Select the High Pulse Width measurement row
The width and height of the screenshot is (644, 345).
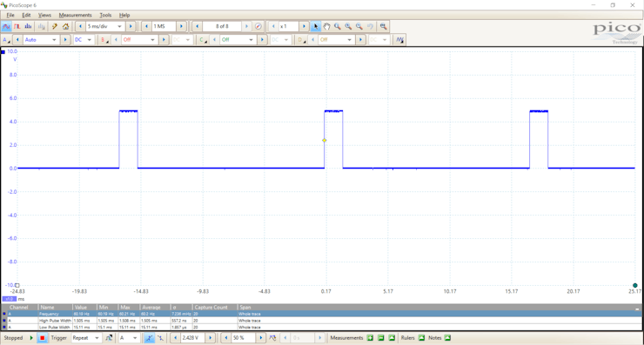321,321
